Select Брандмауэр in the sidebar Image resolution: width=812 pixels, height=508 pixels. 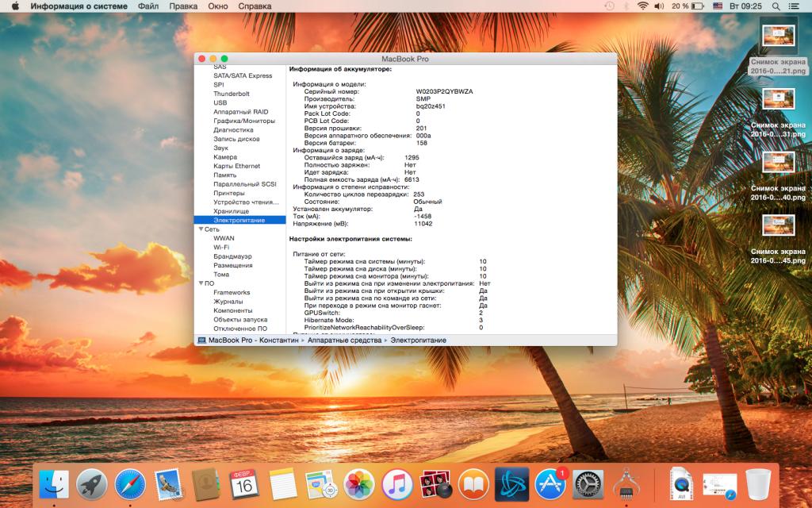point(232,256)
